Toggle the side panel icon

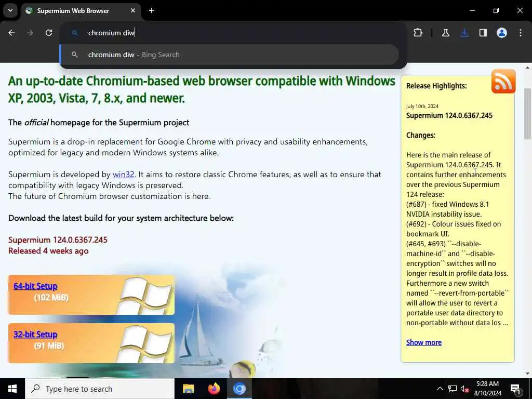tap(483, 33)
